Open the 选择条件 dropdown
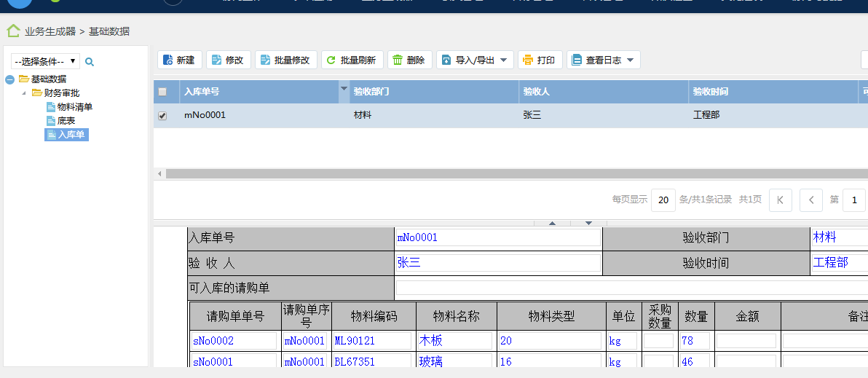868x378 pixels. [45, 62]
